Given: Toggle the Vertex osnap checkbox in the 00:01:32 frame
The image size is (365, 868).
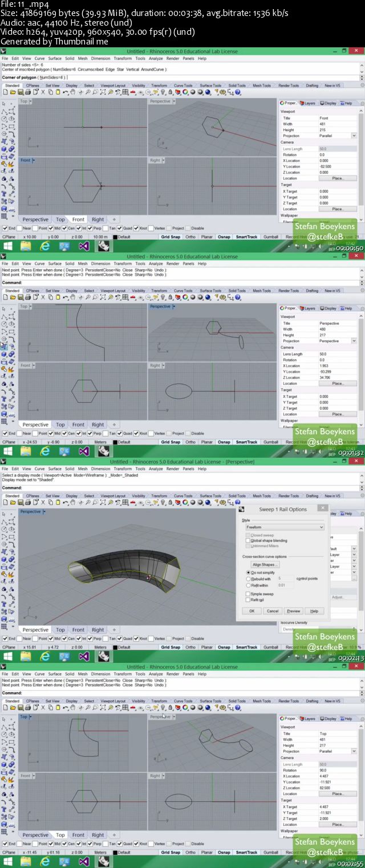Looking at the screenshot, I should click(x=150, y=433).
